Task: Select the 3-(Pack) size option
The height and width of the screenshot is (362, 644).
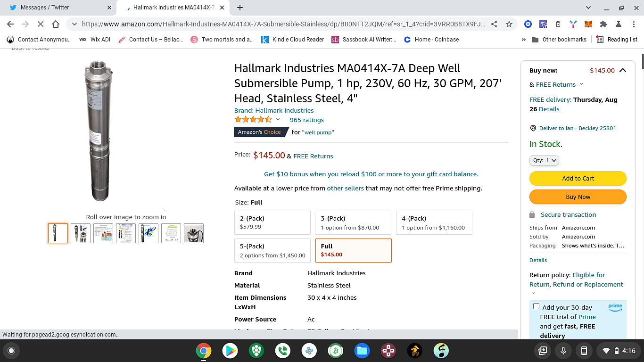Action: coord(353,222)
